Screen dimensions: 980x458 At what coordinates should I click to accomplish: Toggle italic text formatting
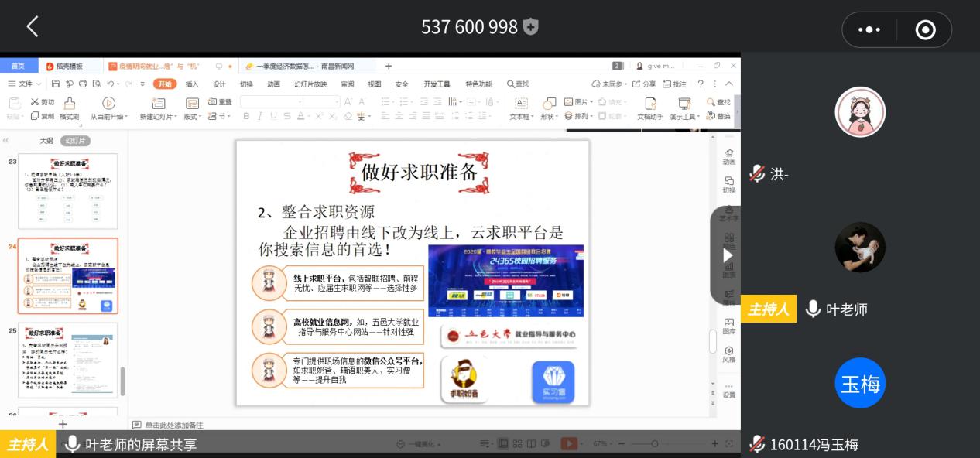pos(260,116)
